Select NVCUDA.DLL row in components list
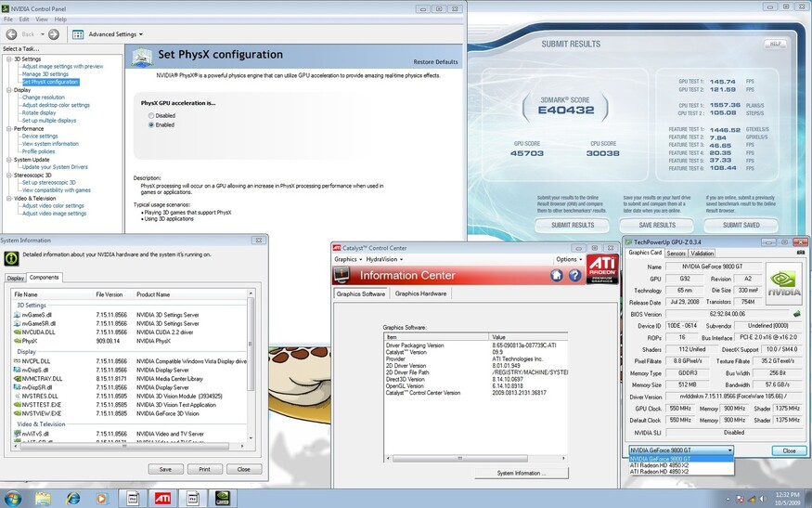The height and width of the screenshot is (508, 812). pos(130,332)
